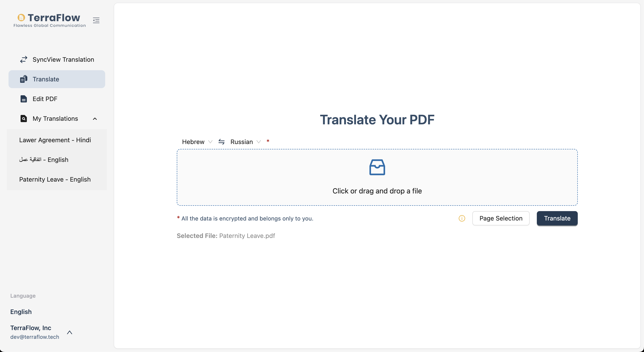Open the Hebrew source language dropdown
644x352 pixels.
coord(197,142)
